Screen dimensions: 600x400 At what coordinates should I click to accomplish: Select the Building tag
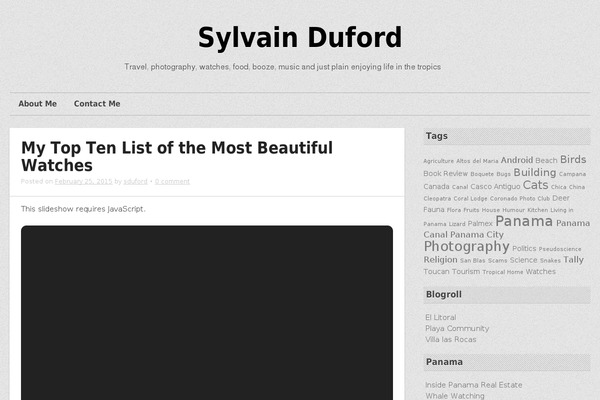(x=535, y=172)
